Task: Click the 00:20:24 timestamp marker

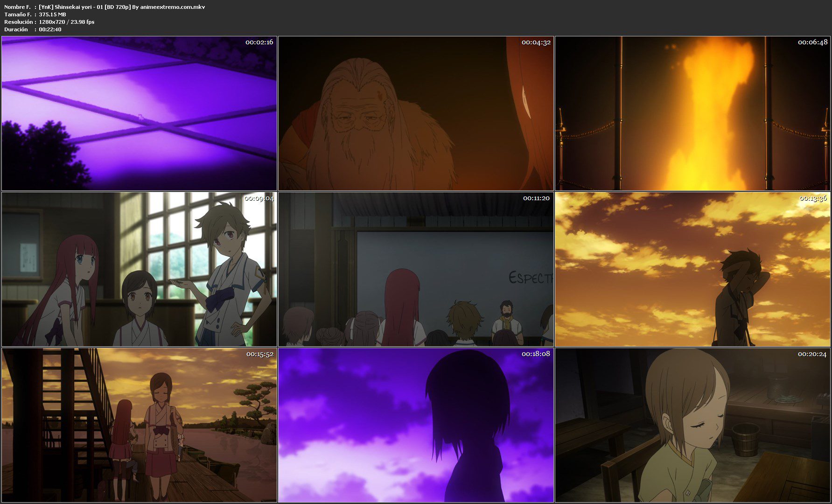Action: (812, 354)
